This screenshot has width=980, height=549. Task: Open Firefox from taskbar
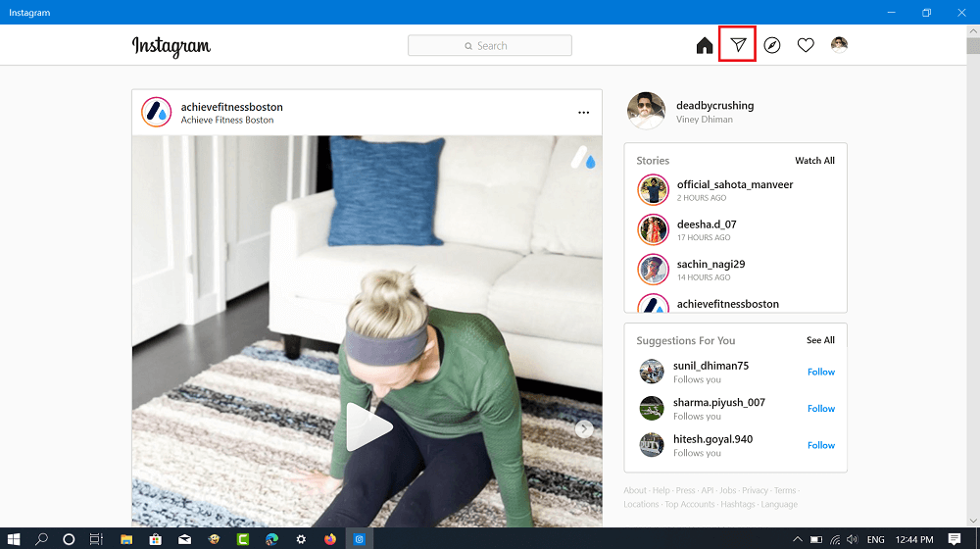[x=330, y=539]
